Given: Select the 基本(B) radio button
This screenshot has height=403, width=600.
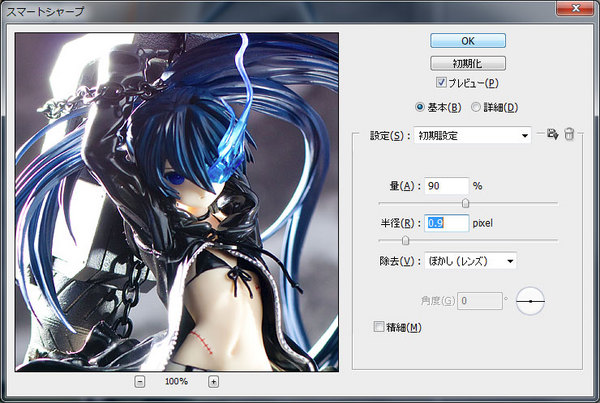Looking at the screenshot, I should (420, 107).
